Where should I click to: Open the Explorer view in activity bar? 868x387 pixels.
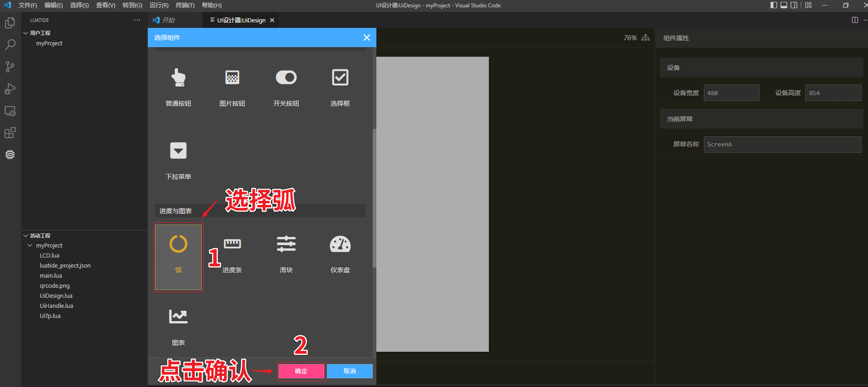10,23
